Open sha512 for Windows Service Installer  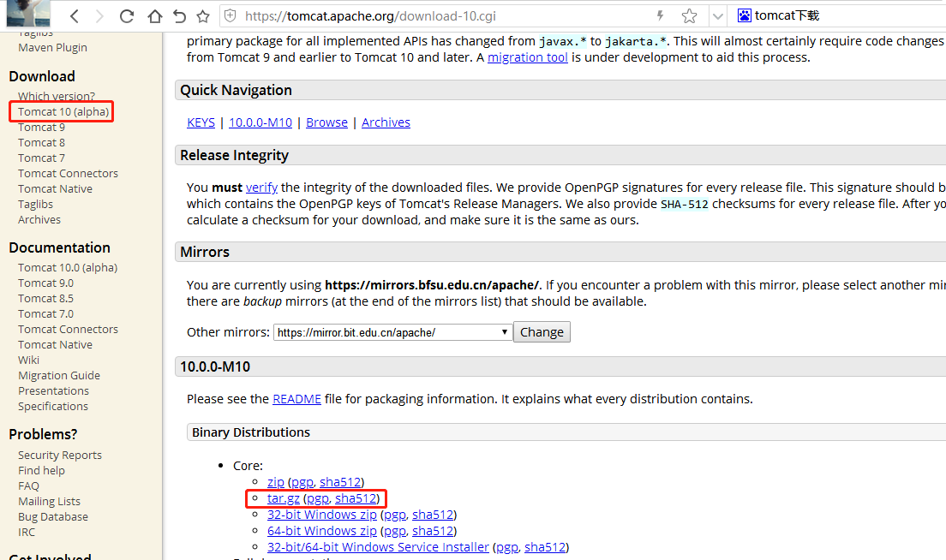click(x=545, y=547)
